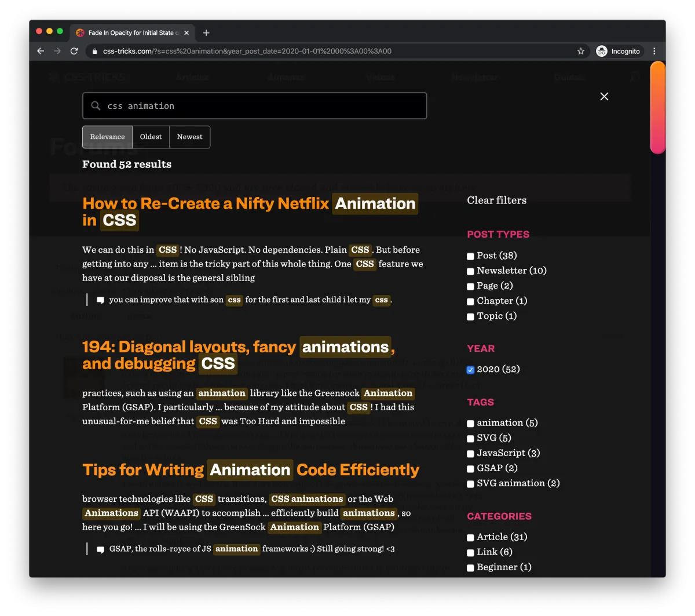Close the search overlay with the X
The width and height of the screenshot is (695, 616).
604,96
